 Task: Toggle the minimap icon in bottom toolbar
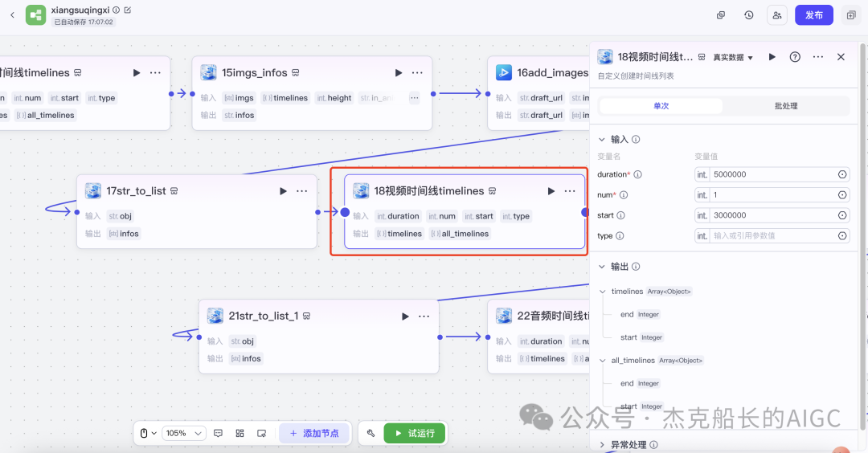(262, 433)
